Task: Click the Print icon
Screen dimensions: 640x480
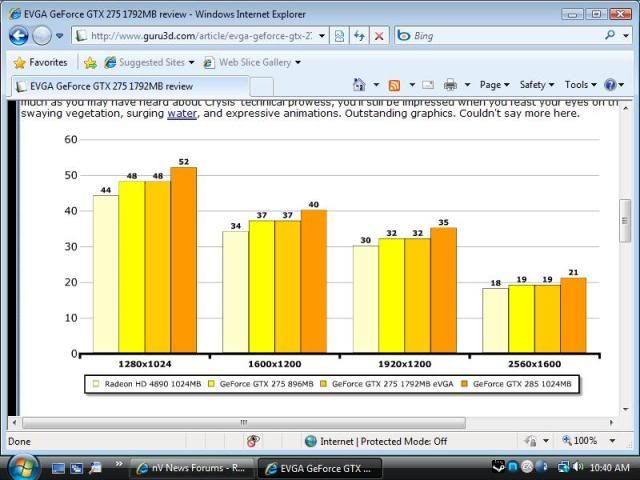Action: 450,85
